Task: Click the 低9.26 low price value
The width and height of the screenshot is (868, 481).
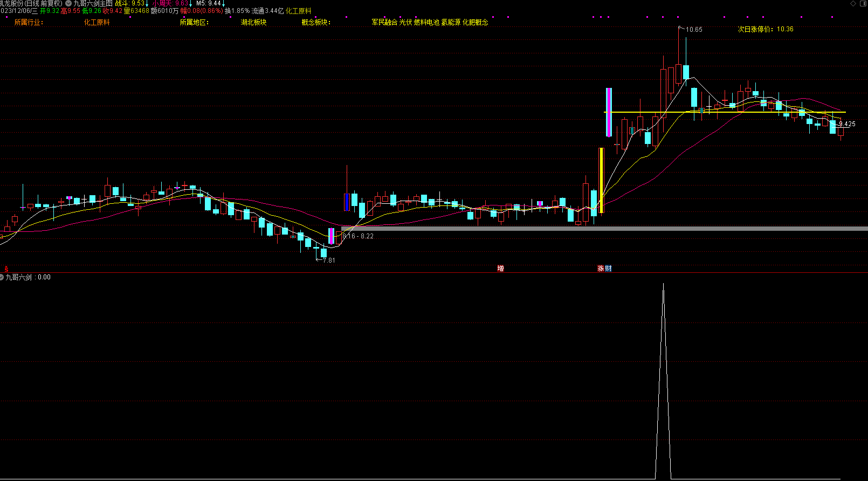Action: click(92, 11)
